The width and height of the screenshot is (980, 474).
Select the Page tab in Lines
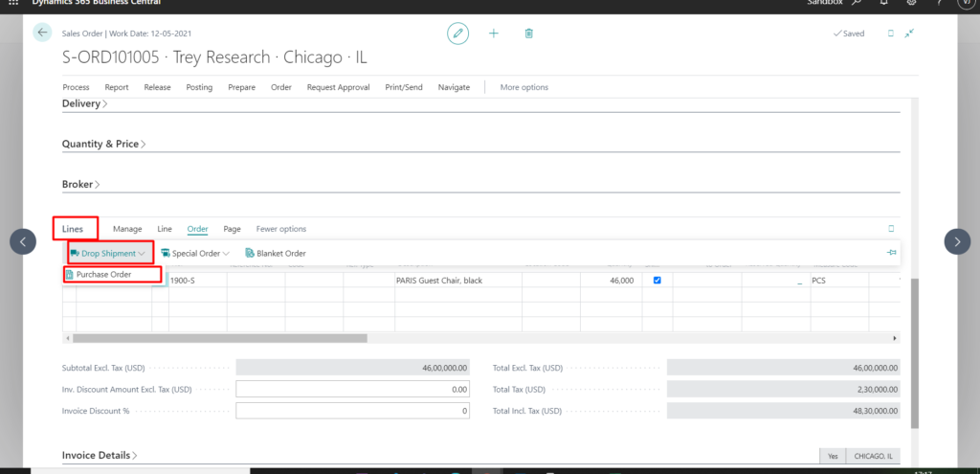pos(232,229)
